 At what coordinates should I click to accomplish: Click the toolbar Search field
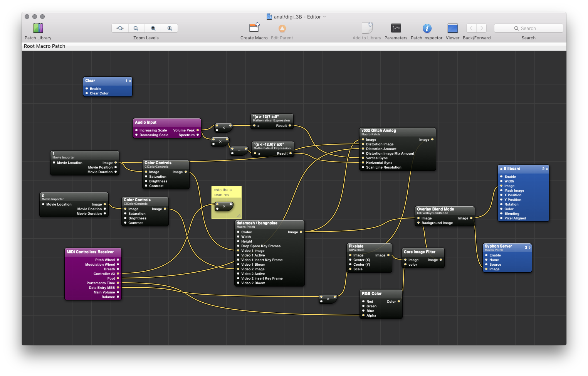(528, 28)
